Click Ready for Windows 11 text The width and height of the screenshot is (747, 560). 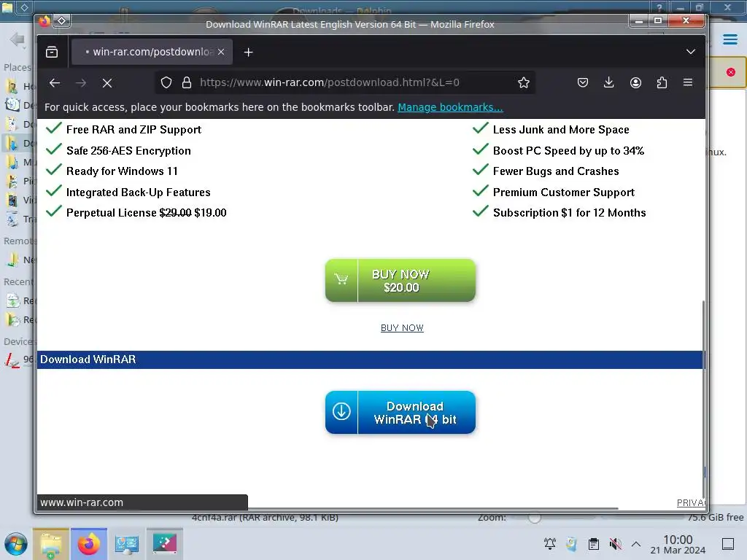click(122, 171)
